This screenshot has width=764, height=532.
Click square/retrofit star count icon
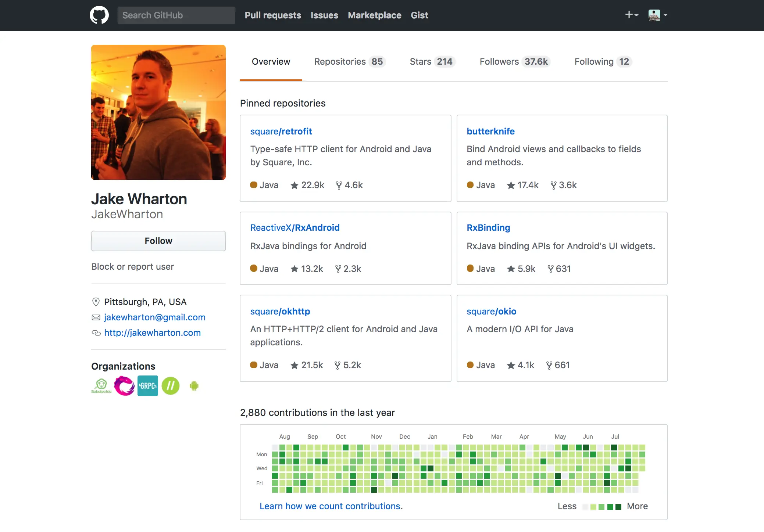click(x=294, y=185)
